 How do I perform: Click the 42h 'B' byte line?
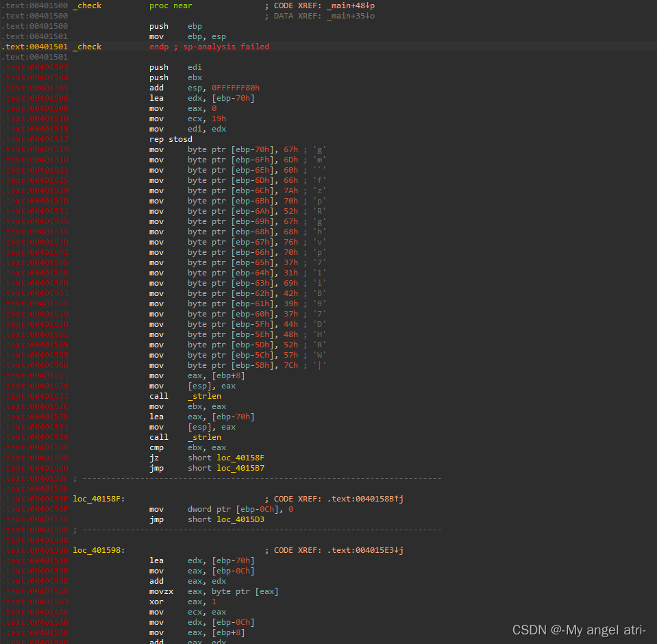click(238, 293)
